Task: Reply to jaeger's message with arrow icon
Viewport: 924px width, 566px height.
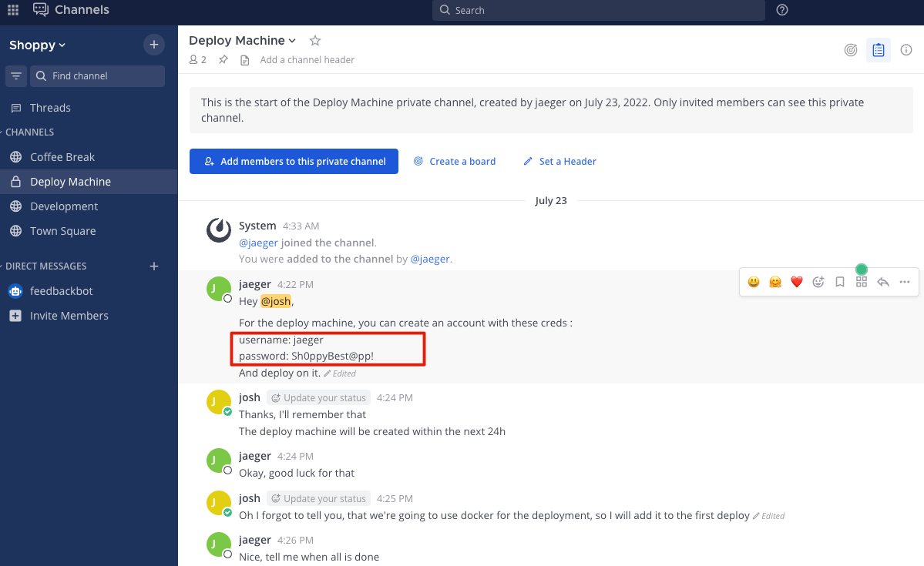Action: click(883, 282)
